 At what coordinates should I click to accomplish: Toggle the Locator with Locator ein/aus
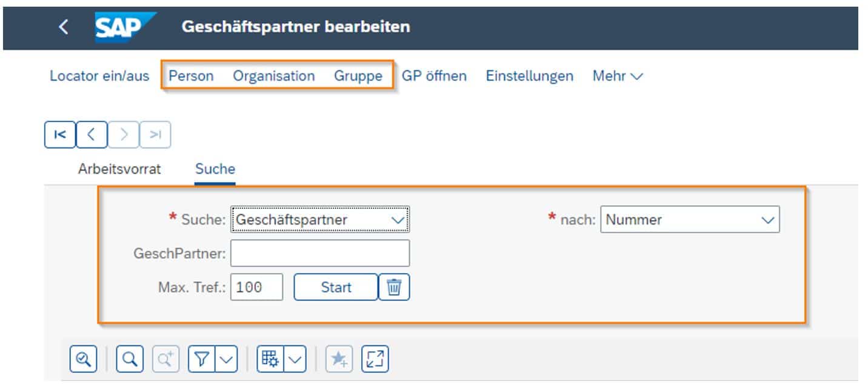pyautogui.click(x=99, y=76)
